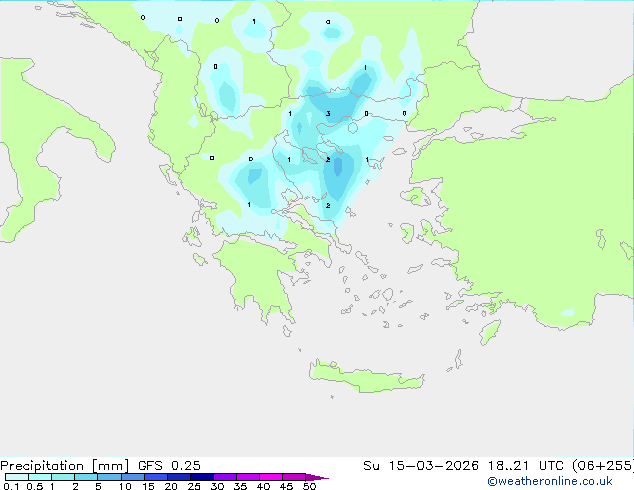Click the '10' legend scale label
634x490 pixels.
pyautogui.click(x=125, y=486)
